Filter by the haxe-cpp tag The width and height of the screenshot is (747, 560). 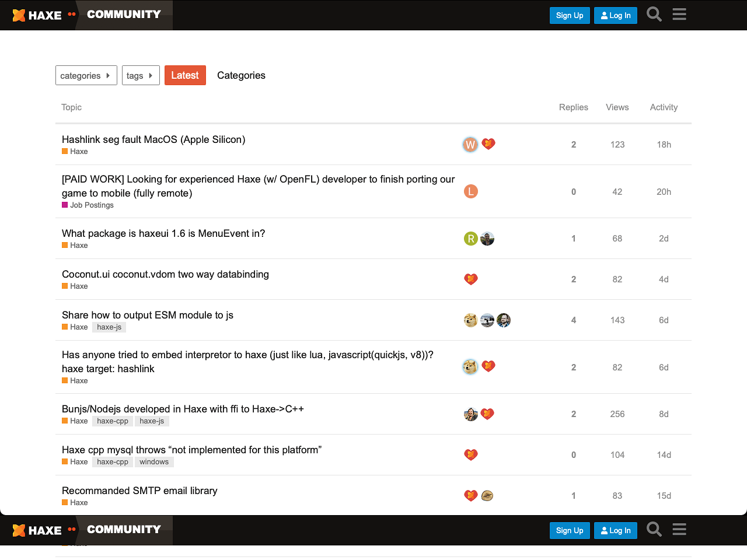coord(112,421)
